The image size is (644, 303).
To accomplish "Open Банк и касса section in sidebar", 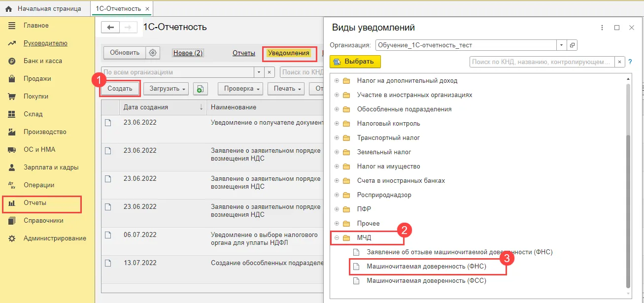I will (42, 61).
